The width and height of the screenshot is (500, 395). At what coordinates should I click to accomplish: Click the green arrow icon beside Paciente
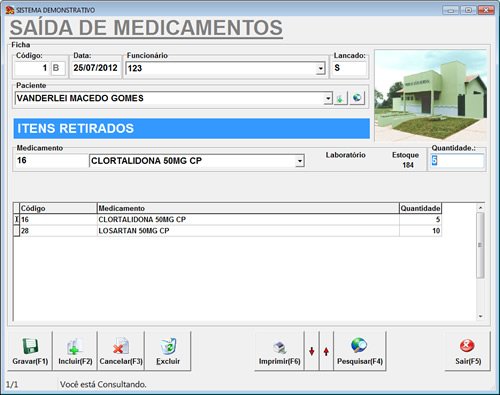[x=340, y=98]
